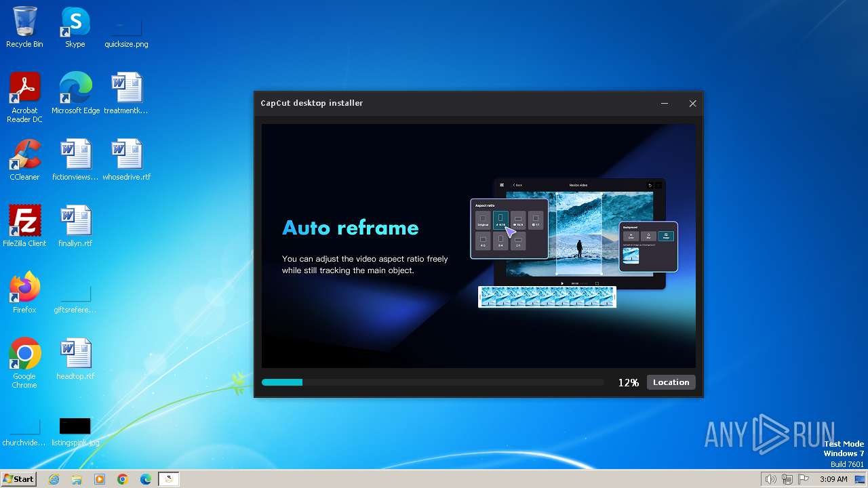Image resolution: width=868 pixels, height=488 pixels.
Task: Open File Explorer from the taskbar
Action: point(77,479)
